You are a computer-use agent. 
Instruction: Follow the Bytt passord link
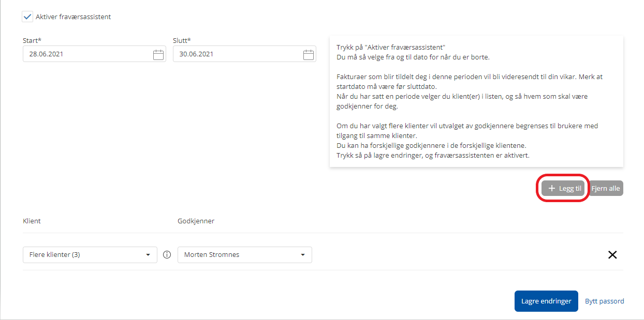click(604, 301)
